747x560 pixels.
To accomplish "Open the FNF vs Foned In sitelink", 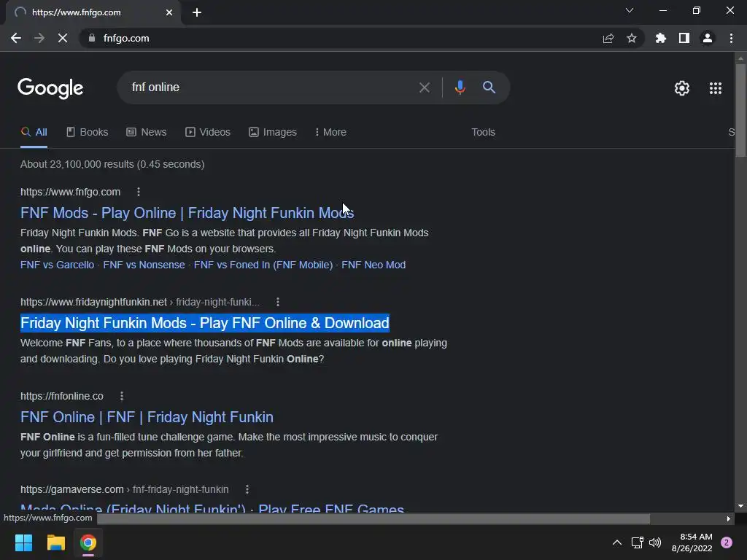I will tap(263, 265).
